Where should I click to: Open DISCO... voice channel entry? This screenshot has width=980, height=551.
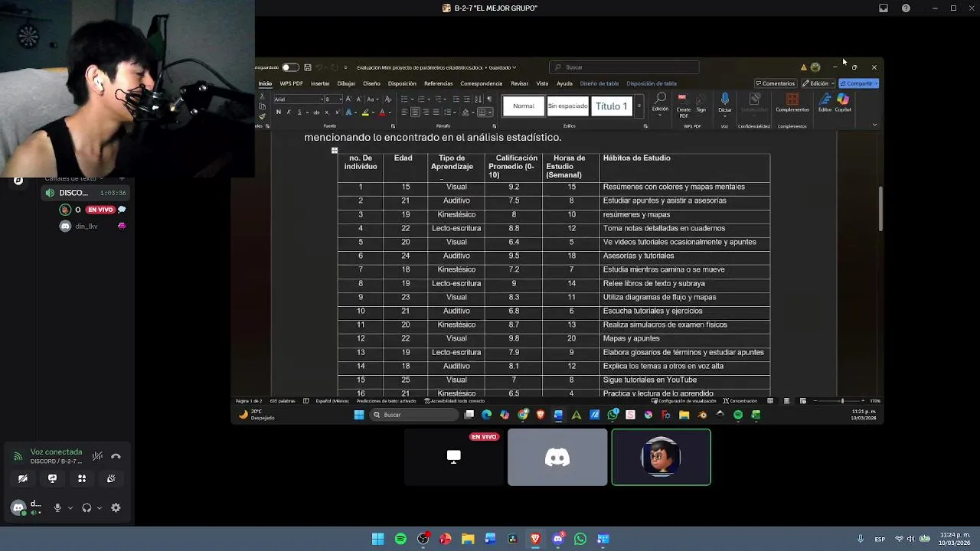(x=87, y=193)
